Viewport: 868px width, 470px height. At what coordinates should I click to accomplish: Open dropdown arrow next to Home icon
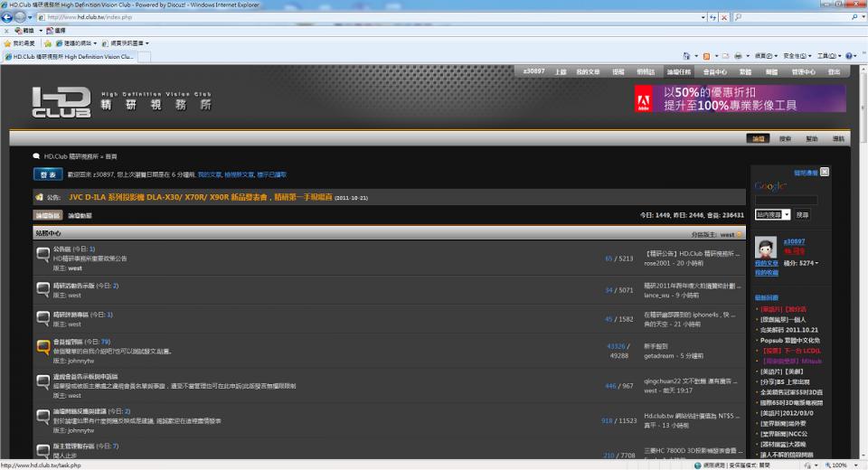pos(696,56)
